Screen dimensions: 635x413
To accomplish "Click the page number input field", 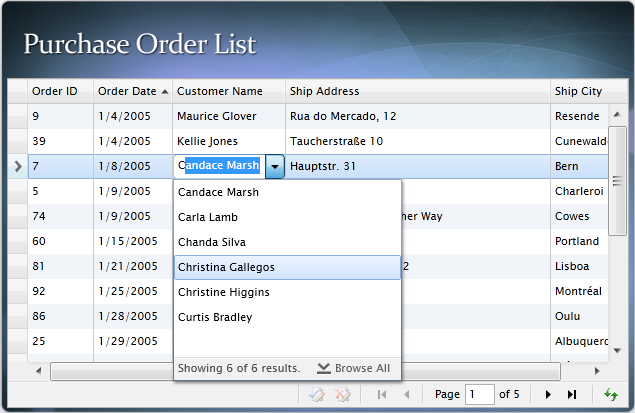I will (479, 395).
